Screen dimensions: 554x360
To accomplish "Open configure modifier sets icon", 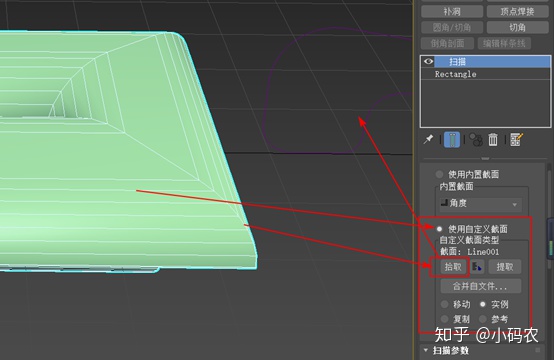I will pos(516,140).
